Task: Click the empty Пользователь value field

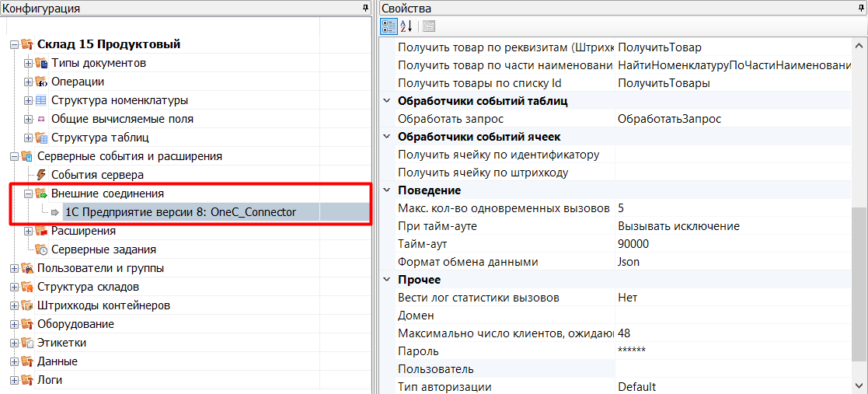Action: click(733, 368)
